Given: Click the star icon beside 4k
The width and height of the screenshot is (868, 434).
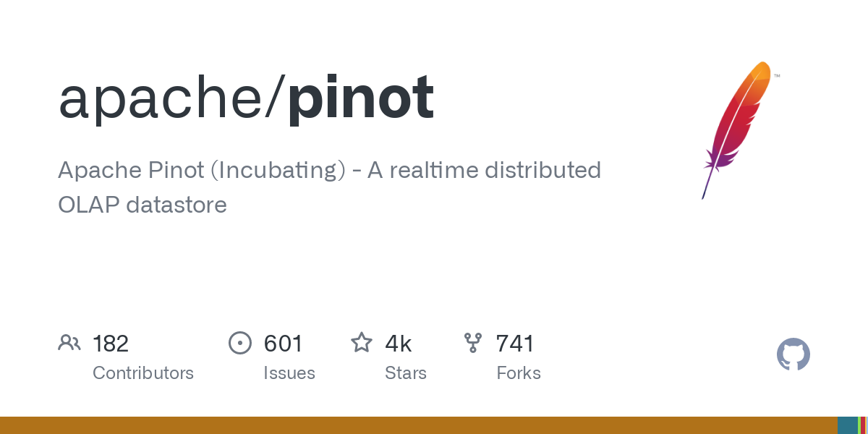Looking at the screenshot, I should click(362, 343).
